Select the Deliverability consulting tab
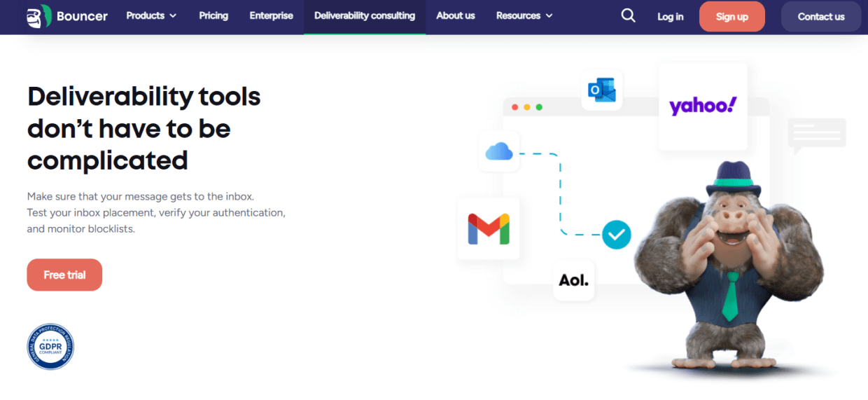868x400 pixels. tap(365, 16)
